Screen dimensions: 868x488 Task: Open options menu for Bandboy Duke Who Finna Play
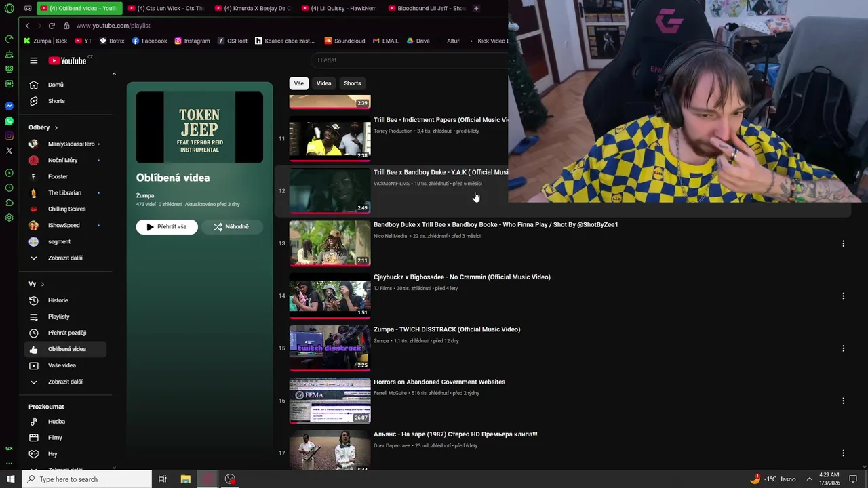pos(843,243)
